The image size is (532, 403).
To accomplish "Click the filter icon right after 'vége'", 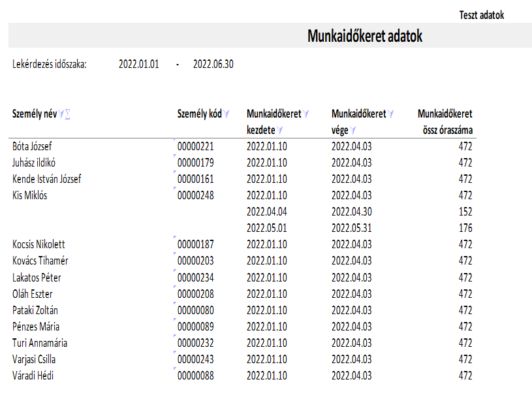I will [352, 130].
